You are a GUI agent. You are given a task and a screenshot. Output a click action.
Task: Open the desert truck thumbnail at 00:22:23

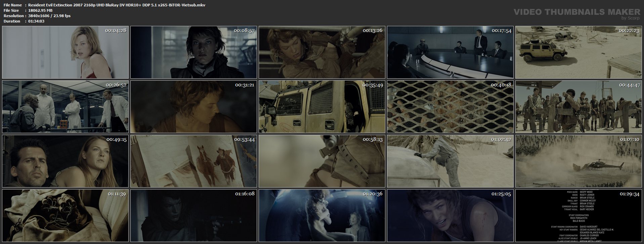tap(578, 52)
